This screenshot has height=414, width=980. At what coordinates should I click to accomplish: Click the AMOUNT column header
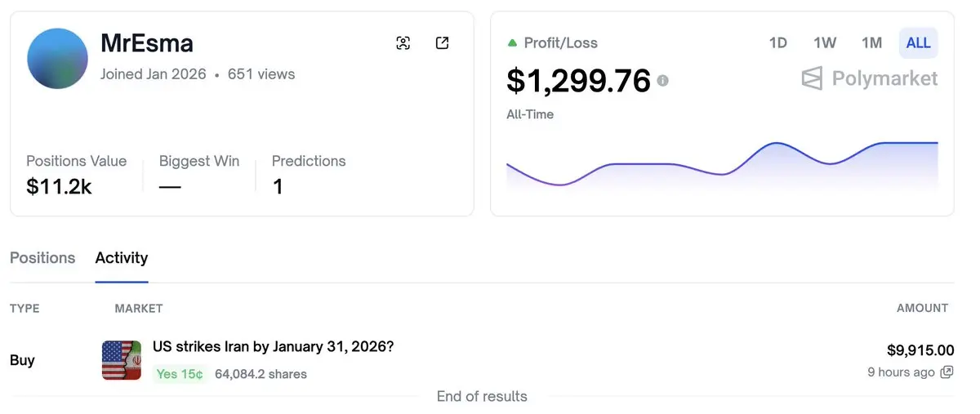pos(922,309)
